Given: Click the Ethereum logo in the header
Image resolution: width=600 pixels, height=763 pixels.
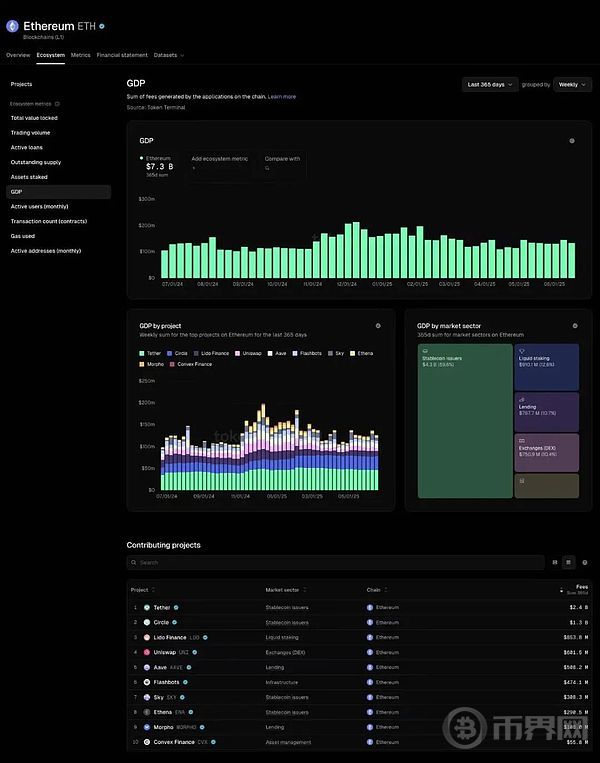Looking at the screenshot, I should coord(12,26).
